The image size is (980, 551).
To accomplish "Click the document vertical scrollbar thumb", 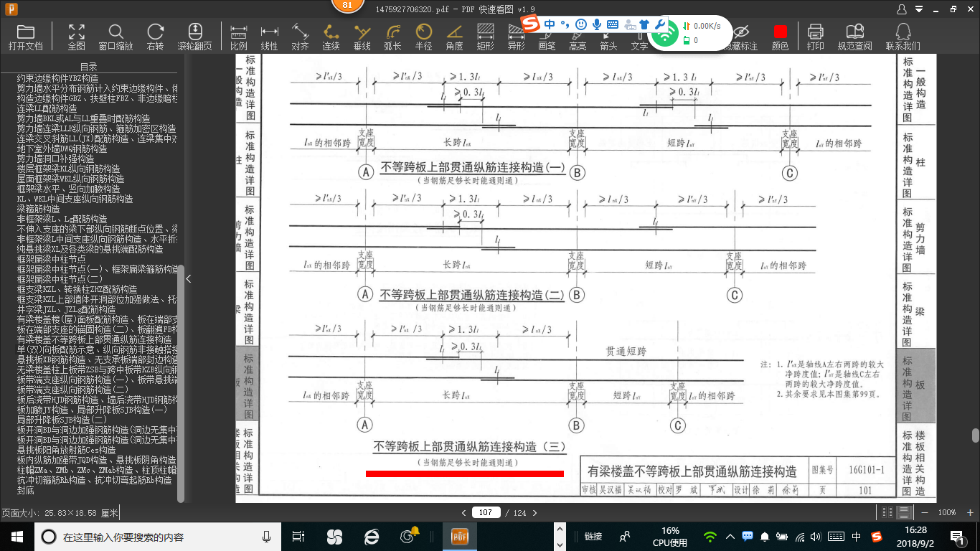I will tap(975, 435).
